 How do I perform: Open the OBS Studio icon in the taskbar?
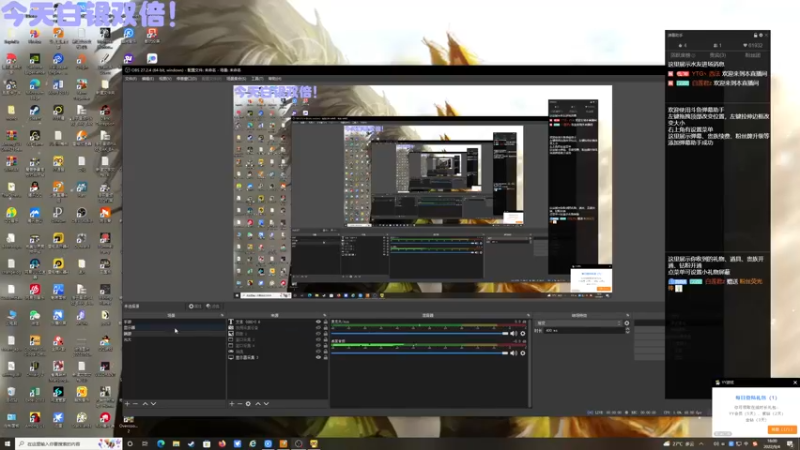(298, 444)
